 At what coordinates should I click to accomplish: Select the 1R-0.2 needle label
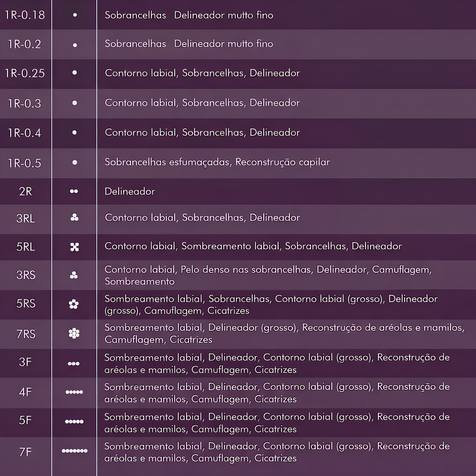(25, 44)
